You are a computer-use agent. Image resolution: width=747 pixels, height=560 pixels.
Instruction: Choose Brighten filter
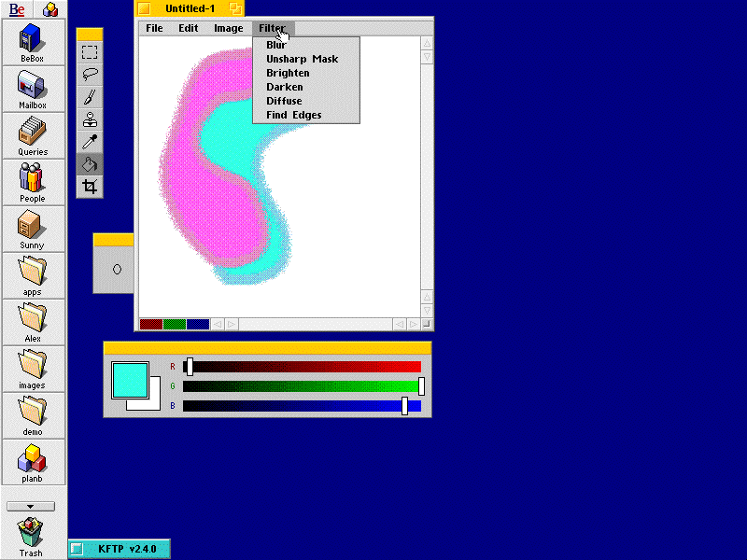click(x=306, y=73)
